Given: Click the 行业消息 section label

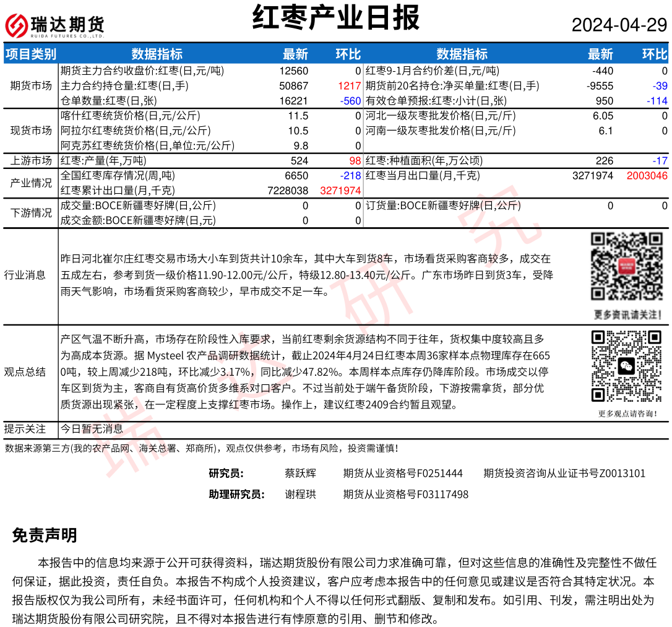Looking at the screenshot, I should tap(25, 275).
